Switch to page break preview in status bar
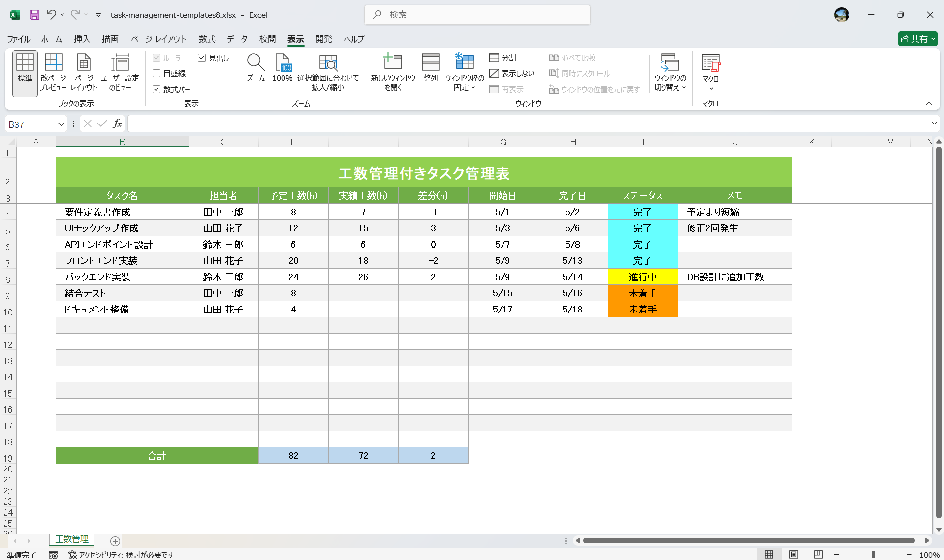This screenshot has height=560, width=944. (x=818, y=555)
